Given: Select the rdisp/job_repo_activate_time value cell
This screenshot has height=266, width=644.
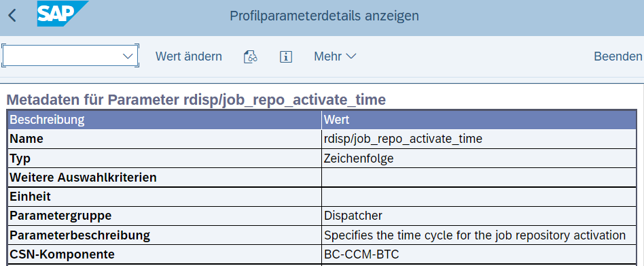Looking at the screenshot, I should [479, 139].
